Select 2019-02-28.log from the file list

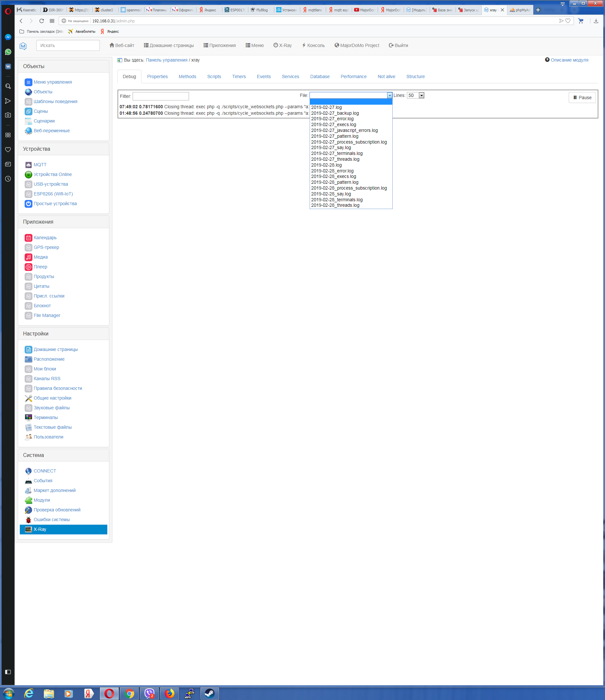coord(326,165)
